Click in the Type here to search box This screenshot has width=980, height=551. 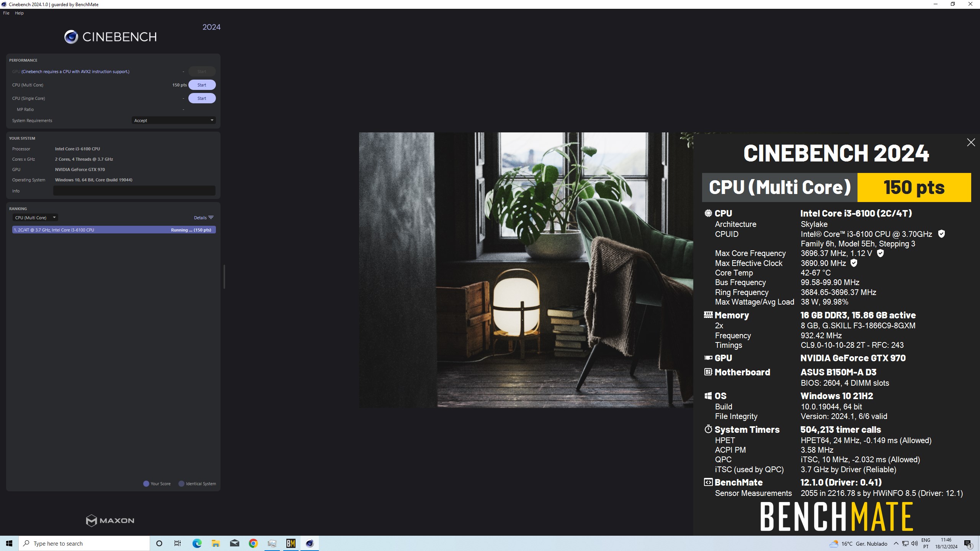pyautogui.click(x=84, y=543)
